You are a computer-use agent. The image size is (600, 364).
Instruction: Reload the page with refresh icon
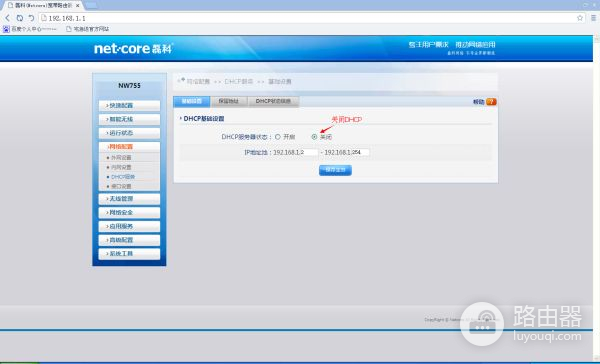tap(20, 18)
